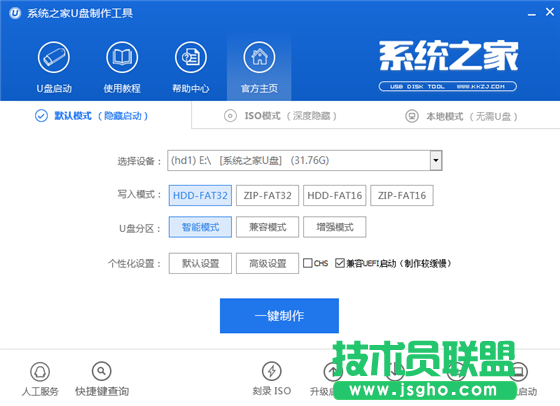Open the 帮助中心 help document icon
Viewport: 560px width, 406px height.
(x=191, y=57)
